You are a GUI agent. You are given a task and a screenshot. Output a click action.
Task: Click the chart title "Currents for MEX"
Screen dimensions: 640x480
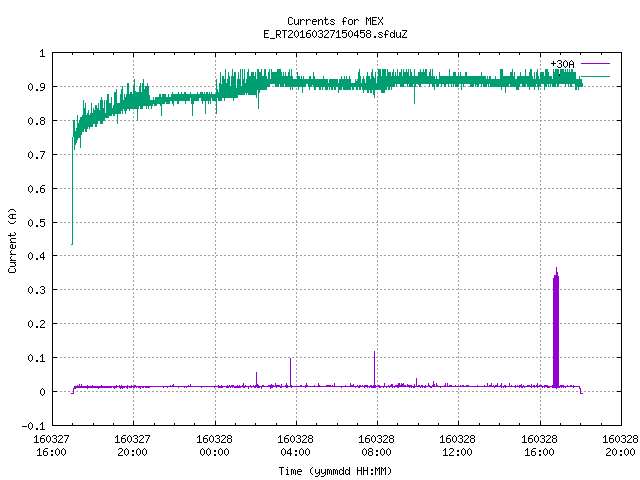(335, 21)
